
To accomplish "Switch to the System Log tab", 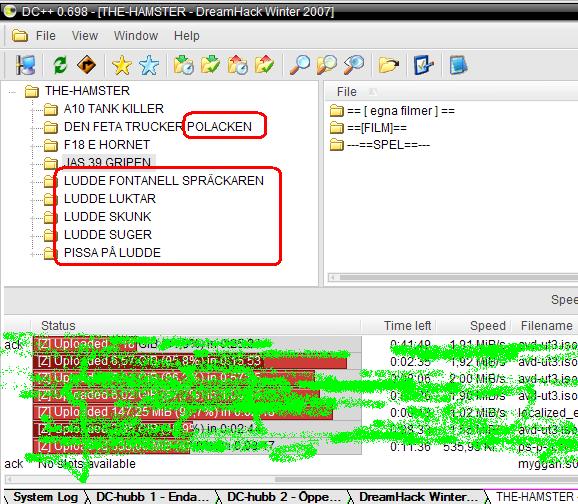I will click(45, 497).
